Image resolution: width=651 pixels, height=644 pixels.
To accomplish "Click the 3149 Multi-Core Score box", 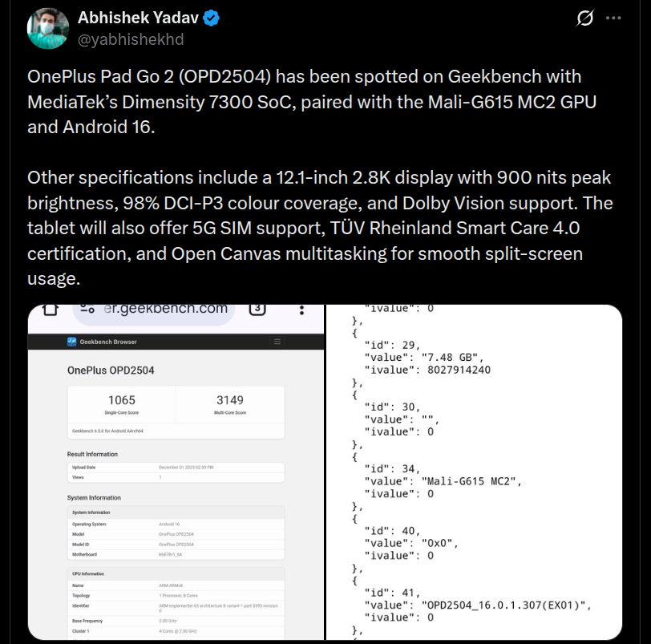I will pyautogui.click(x=229, y=404).
